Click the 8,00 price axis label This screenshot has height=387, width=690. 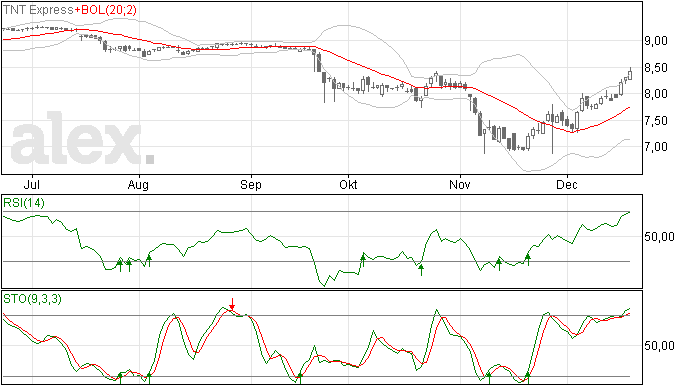(656, 94)
